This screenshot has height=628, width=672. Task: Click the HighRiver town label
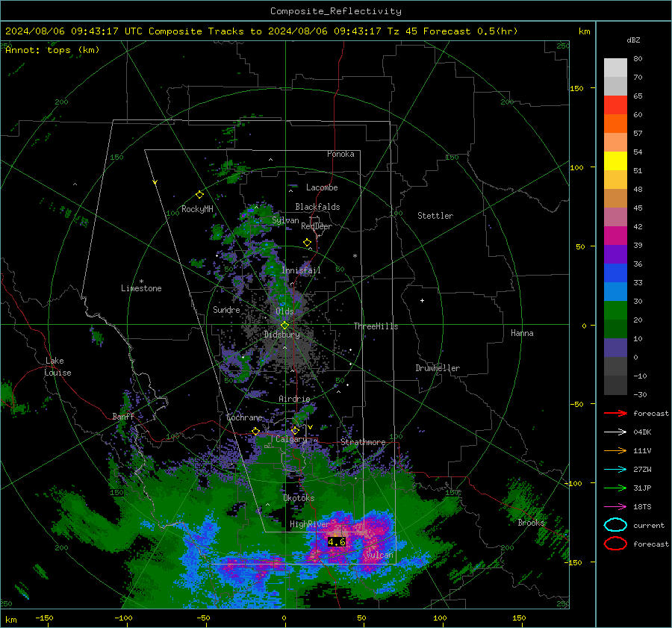pos(309,524)
